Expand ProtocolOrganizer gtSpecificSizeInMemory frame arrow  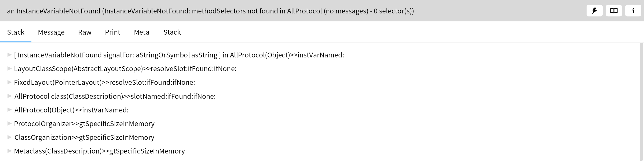coord(9,123)
